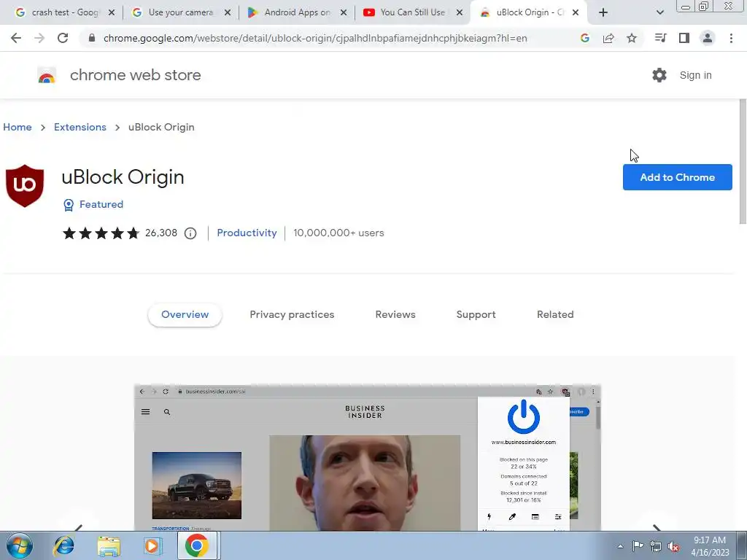The image size is (747, 560).
Task: Click the address bar URL field
Action: tap(315, 38)
